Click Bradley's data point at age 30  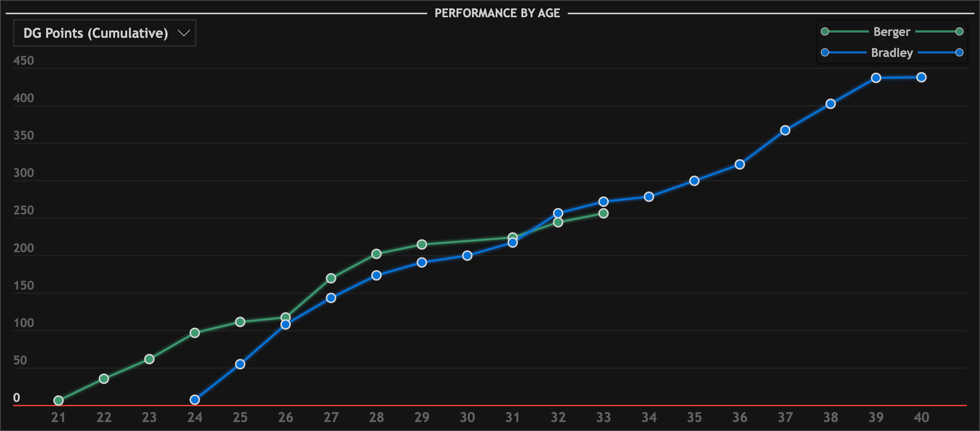467,256
